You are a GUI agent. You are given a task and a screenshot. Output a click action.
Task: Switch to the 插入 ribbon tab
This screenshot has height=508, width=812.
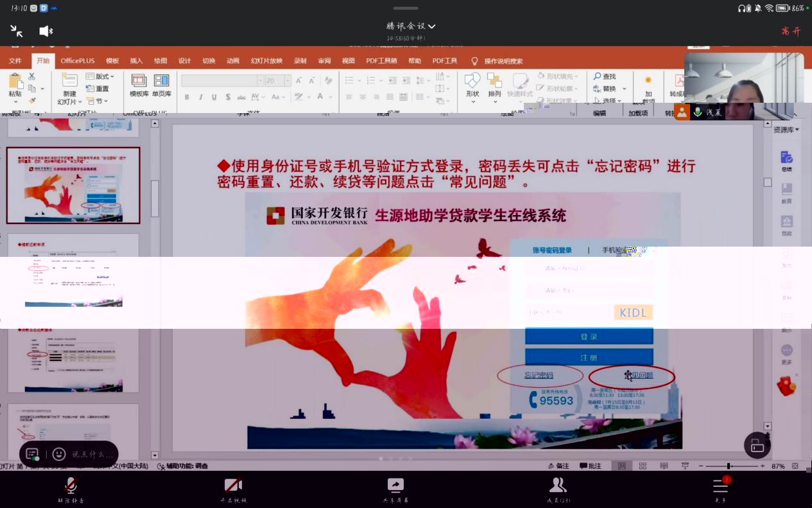(x=136, y=61)
